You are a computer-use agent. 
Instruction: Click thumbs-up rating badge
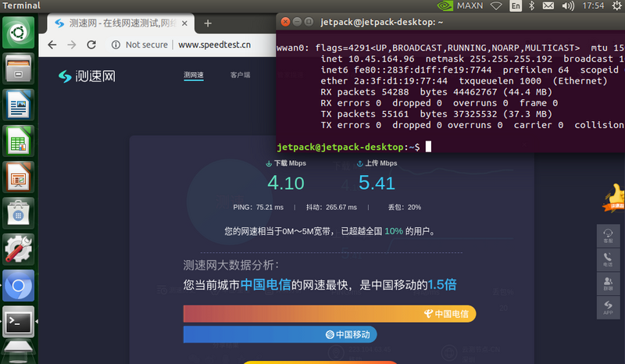point(614,198)
